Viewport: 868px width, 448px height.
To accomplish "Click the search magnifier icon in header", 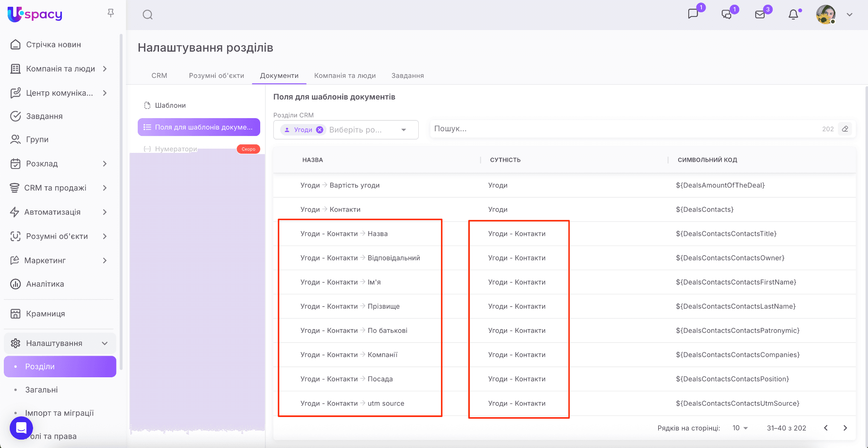I will [x=147, y=15].
